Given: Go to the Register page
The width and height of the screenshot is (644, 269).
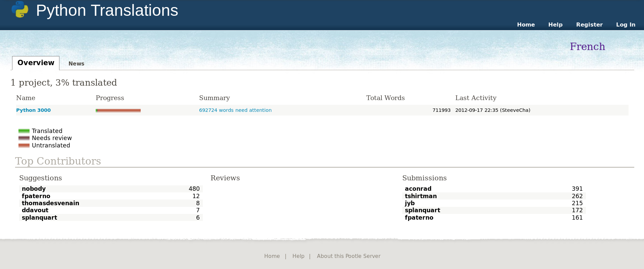Looking at the screenshot, I should click(589, 25).
